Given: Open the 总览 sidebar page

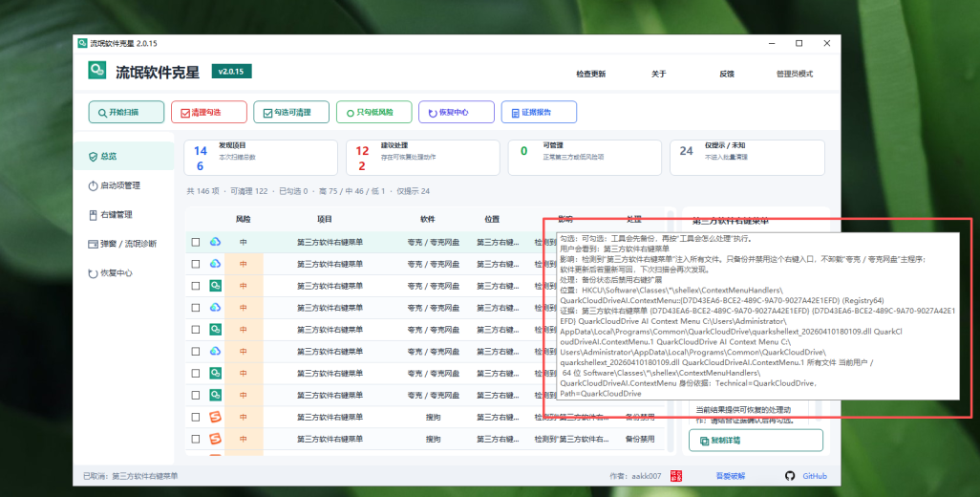Looking at the screenshot, I should click(x=124, y=157).
